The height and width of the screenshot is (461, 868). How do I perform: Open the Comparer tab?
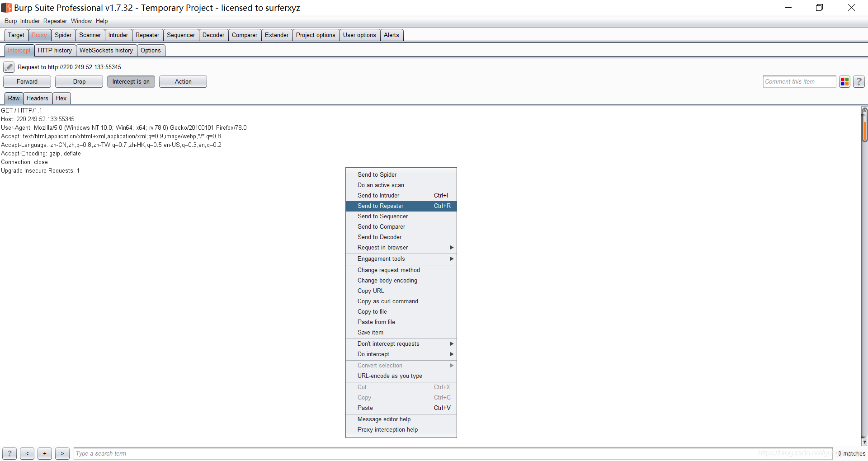point(245,35)
